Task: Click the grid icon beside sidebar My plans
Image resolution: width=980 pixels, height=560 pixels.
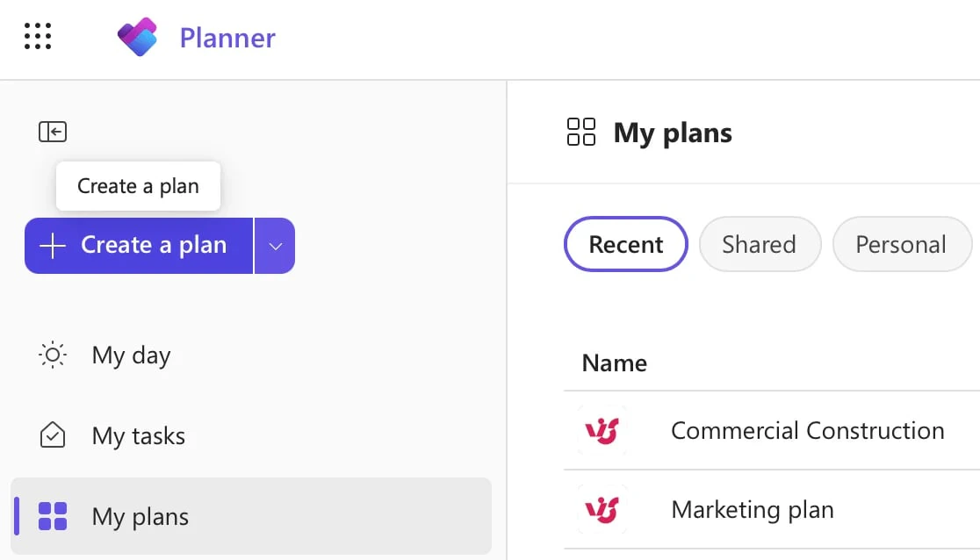Action: (x=53, y=516)
